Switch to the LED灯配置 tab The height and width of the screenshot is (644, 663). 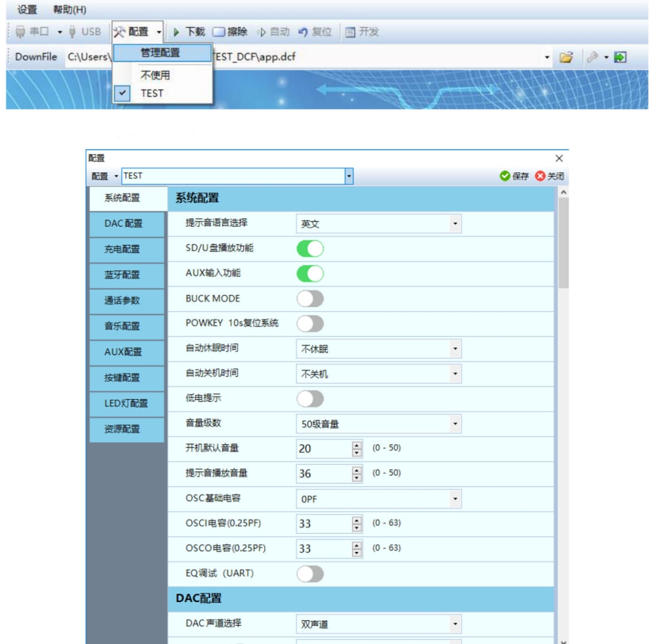[127, 403]
